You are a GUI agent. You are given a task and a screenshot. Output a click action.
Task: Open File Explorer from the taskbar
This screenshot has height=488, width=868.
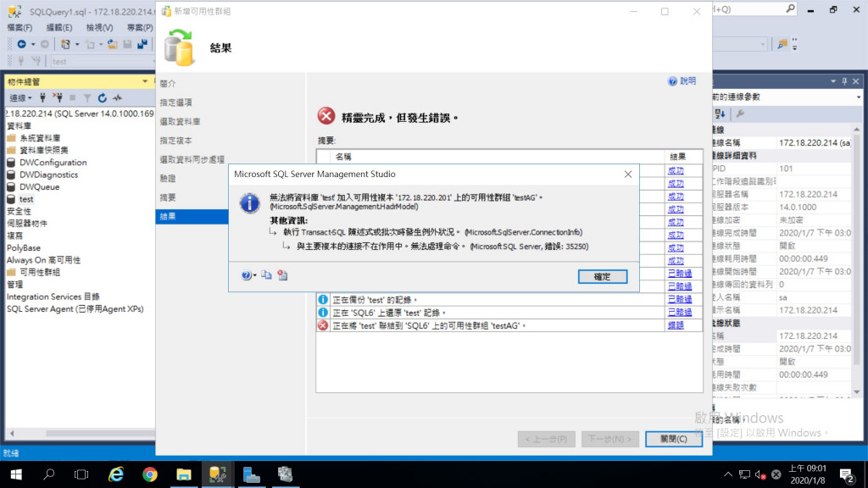pos(183,474)
